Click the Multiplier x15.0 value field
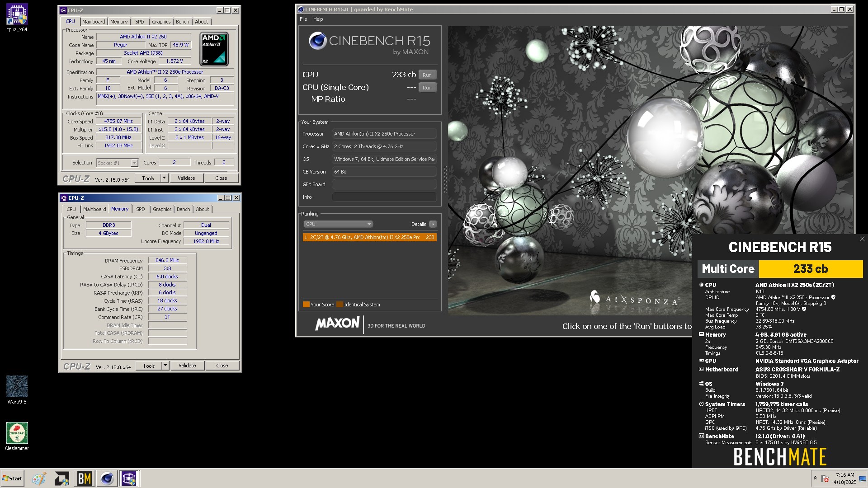Screen dimensions: 868x488 point(118,129)
